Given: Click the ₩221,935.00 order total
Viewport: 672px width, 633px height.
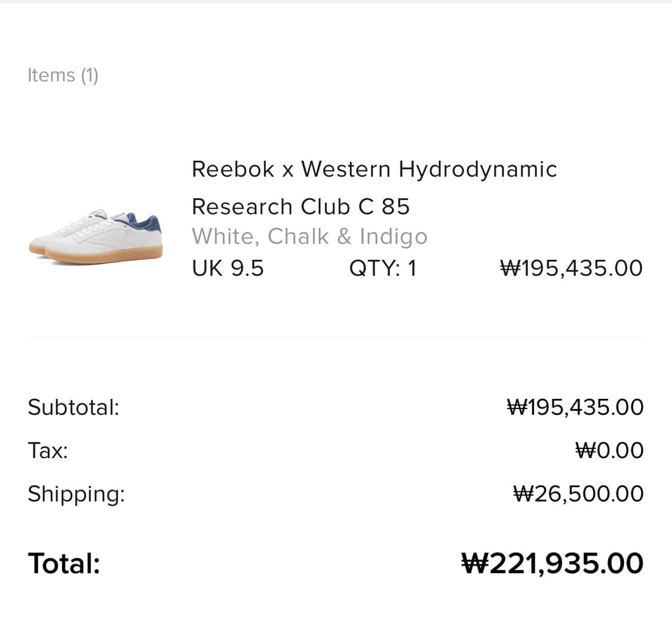Looking at the screenshot, I should tap(552, 563).
